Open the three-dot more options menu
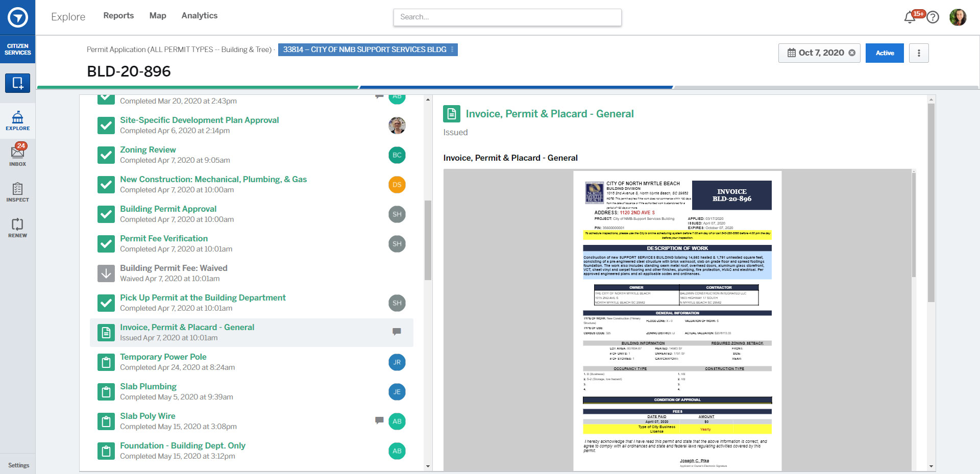 919,53
